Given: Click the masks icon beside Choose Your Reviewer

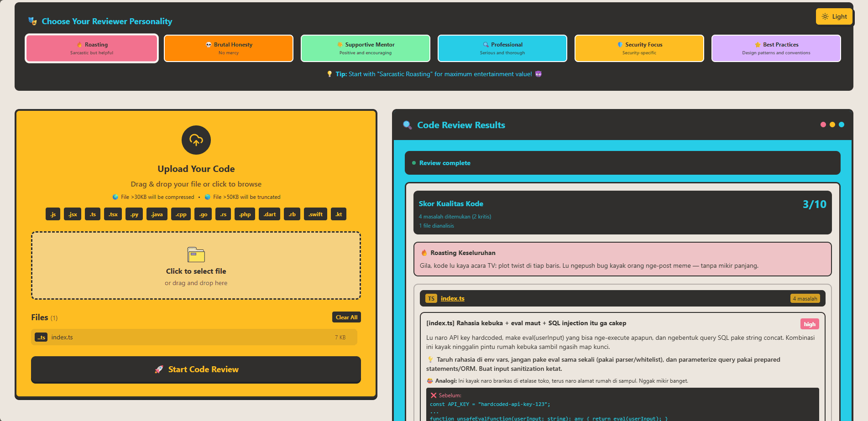Looking at the screenshot, I should (32, 21).
